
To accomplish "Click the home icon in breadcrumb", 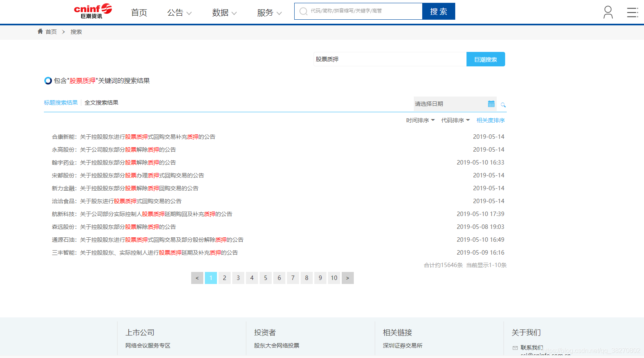I will coord(40,31).
